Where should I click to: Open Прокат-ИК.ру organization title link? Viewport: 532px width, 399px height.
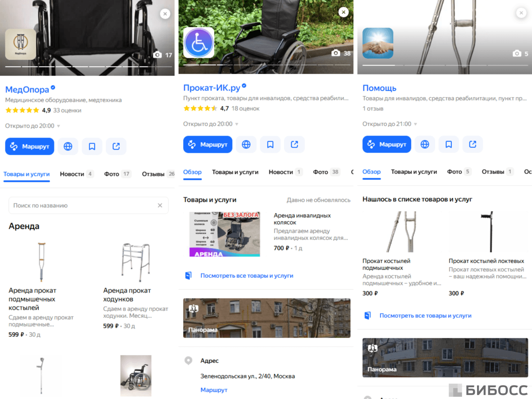click(x=212, y=87)
